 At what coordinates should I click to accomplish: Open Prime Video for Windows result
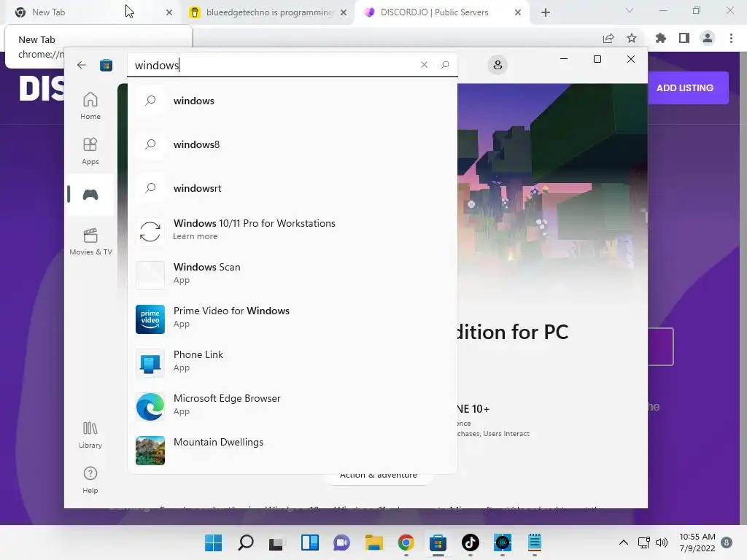[292, 318]
